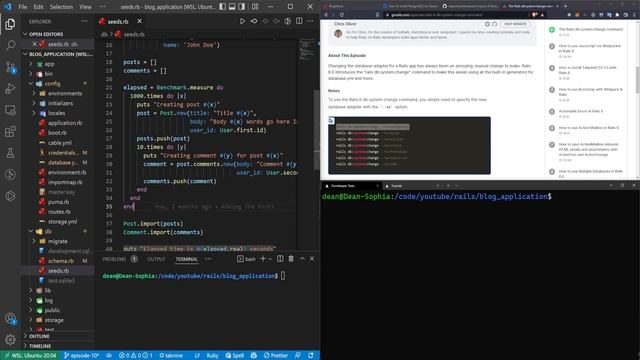Open the launch profile dropdown beside the plus

coord(270,259)
